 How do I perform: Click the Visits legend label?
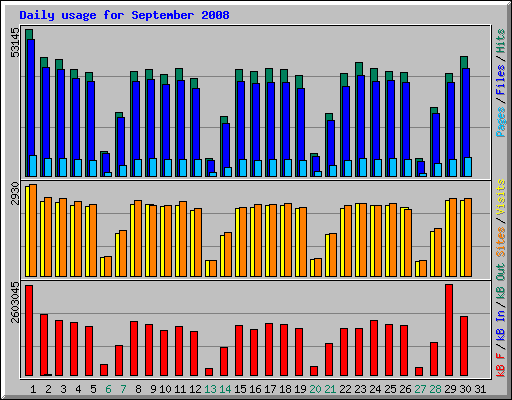pyautogui.click(x=500, y=197)
